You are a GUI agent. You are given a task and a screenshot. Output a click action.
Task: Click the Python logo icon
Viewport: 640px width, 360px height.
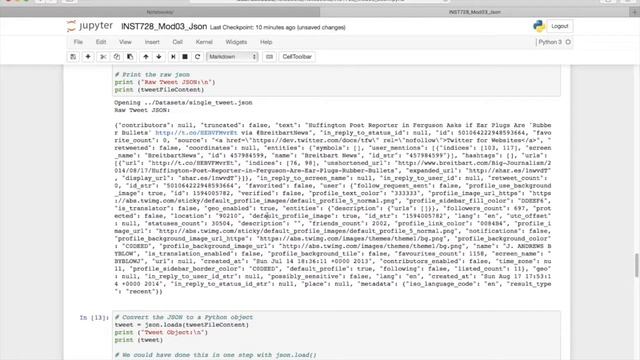(539, 26)
